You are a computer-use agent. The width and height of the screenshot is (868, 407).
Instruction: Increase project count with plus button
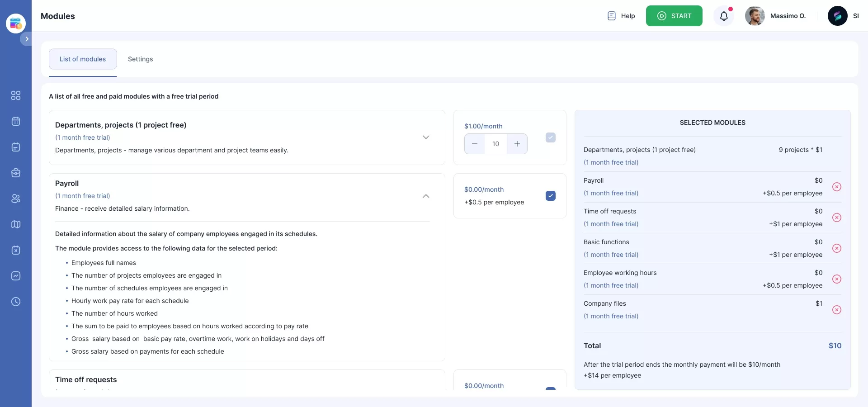(517, 144)
